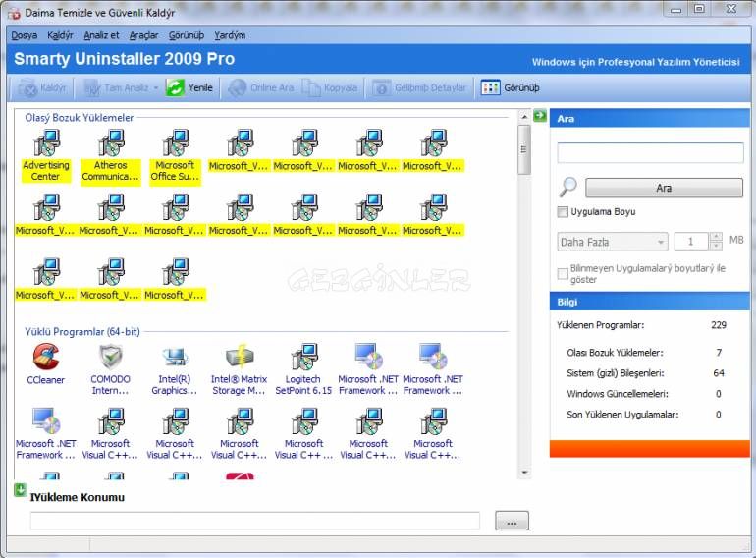Image resolution: width=756 pixels, height=558 pixels.
Task: Click the Kopyala copy icon
Action: click(x=311, y=87)
